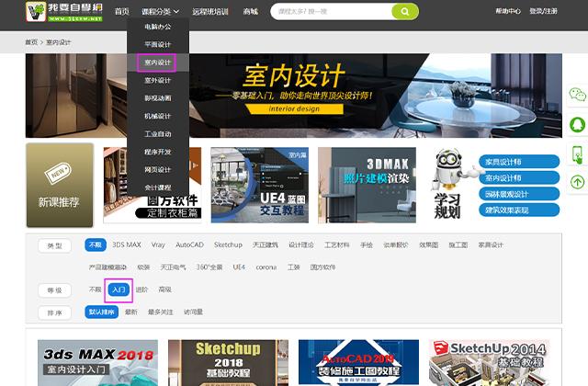588x386 pixels.
Task: Select 室外设计 from the category menu
Action: click(x=158, y=80)
